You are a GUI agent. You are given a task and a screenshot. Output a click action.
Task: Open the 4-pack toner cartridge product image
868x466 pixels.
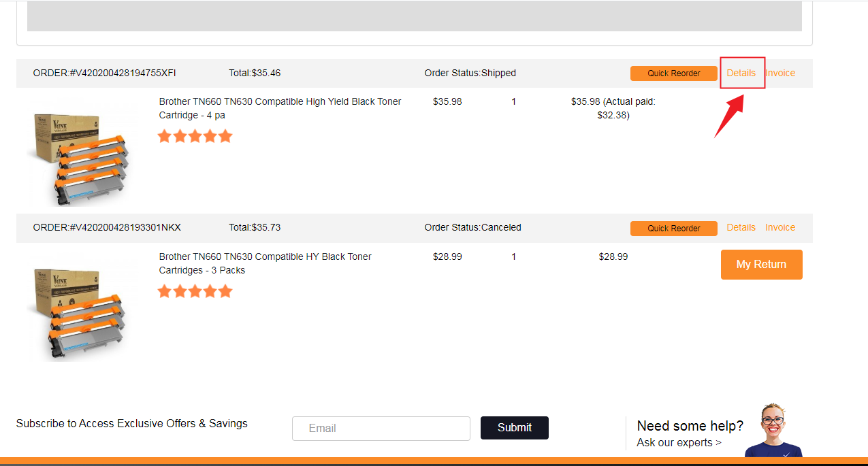(x=81, y=152)
